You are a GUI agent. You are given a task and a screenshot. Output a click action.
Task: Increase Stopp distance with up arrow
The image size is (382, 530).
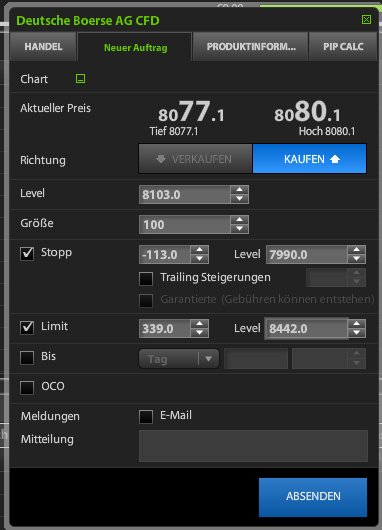(x=199, y=250)
